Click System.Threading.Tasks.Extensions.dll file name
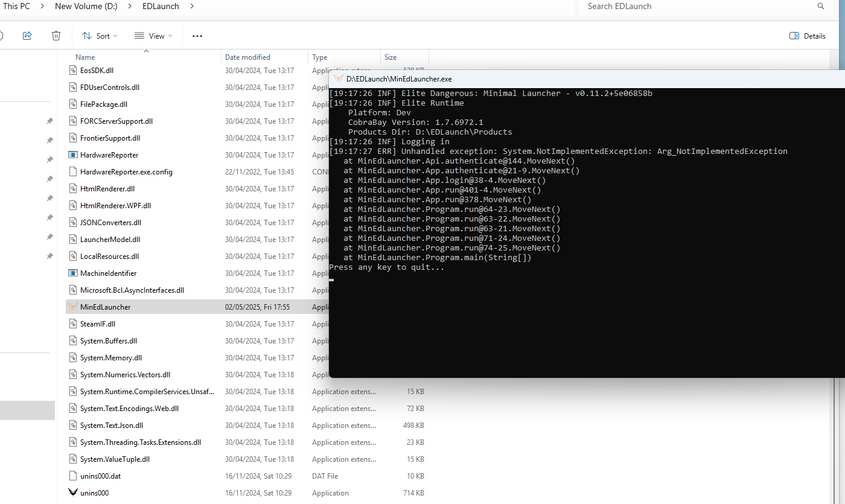Viewport: 845px width, 504px height. pos(141,442)
